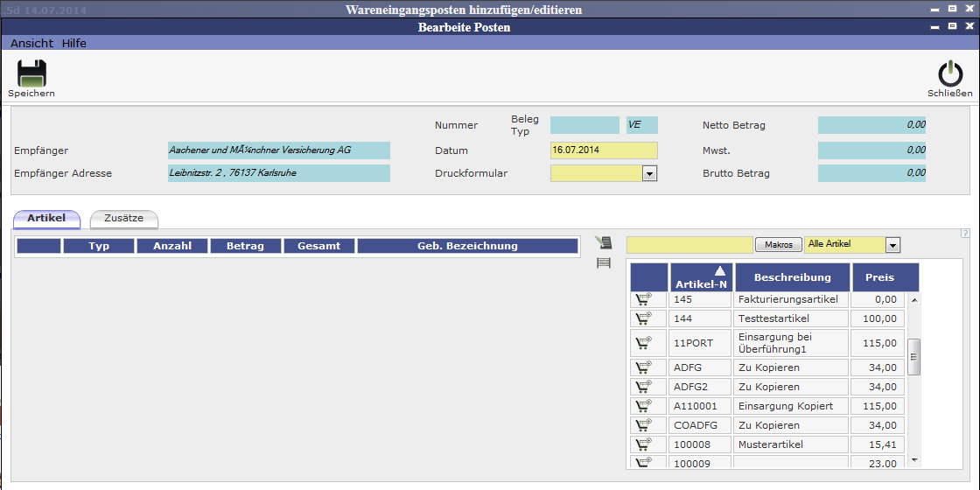Expand the Alle Artikel filter dropdown

pyautogui.click(x=892, y=245)
